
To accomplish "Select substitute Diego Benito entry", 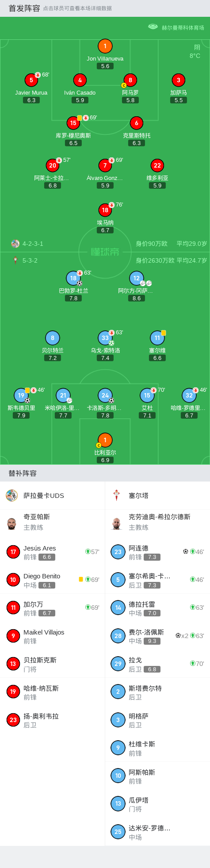I will click(x=53, y=580).
